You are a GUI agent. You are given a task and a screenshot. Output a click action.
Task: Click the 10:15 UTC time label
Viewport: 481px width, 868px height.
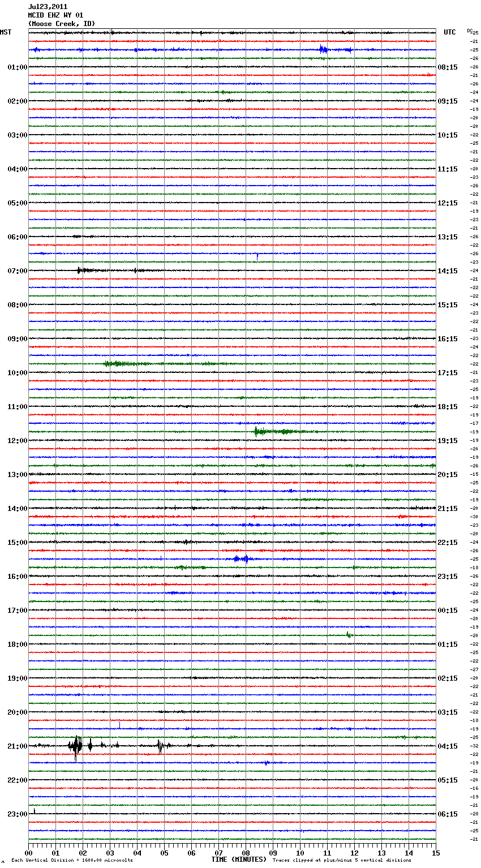point(448,135)
